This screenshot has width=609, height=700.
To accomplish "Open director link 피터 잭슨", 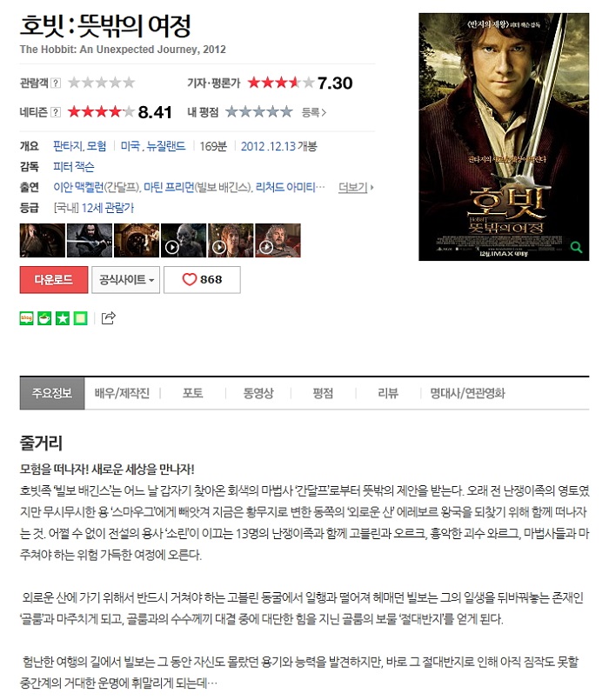I will [x=74, y=167].
